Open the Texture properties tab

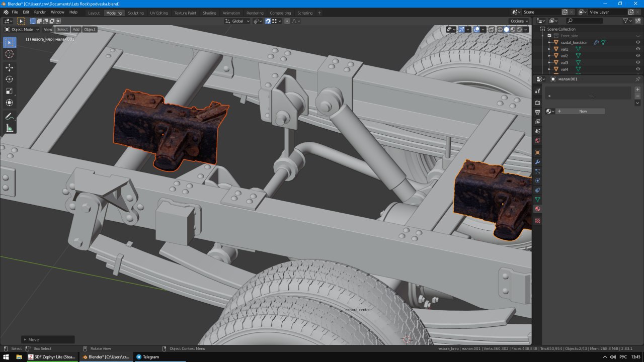537,221
